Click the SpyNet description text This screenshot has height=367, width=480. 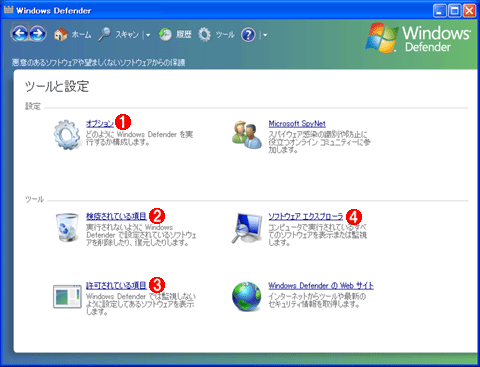tap(319, 142)
